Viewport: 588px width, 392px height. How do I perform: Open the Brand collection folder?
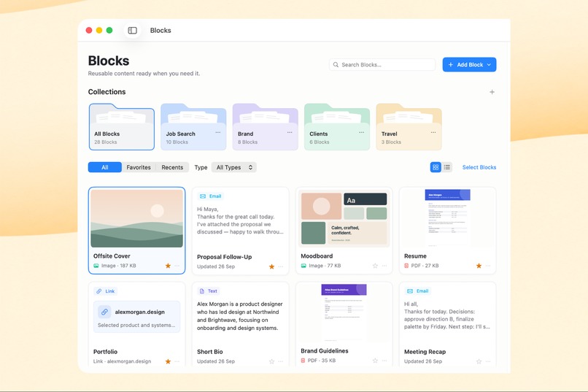coord(265,127)
